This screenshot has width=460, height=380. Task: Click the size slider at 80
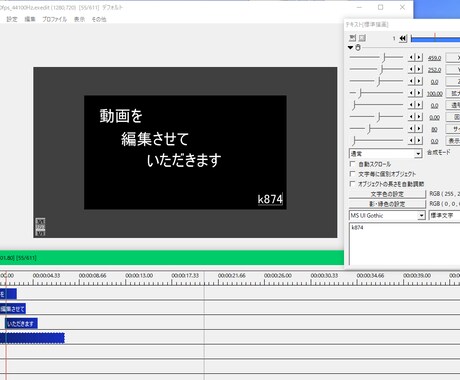point(376,129)
